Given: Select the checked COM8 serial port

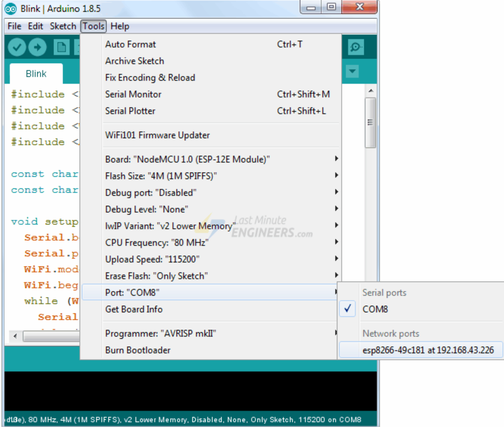Looking at the screenshot, I should pos(375,309).
